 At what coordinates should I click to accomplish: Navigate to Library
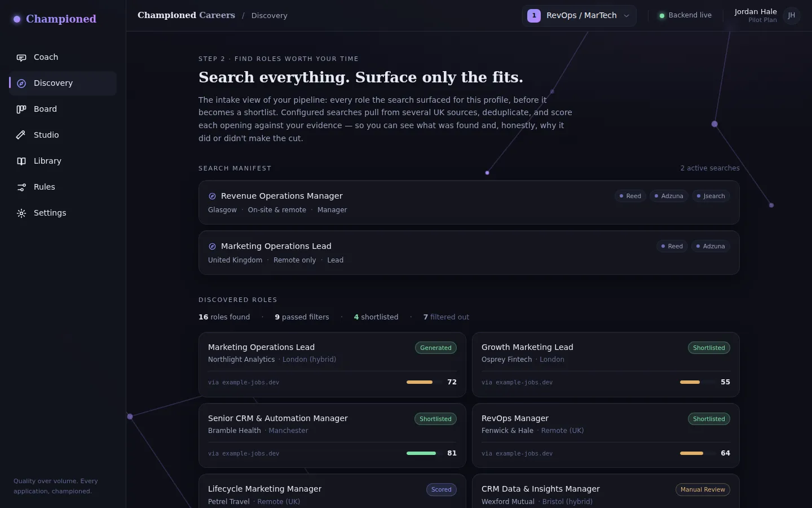coord(63,161)
